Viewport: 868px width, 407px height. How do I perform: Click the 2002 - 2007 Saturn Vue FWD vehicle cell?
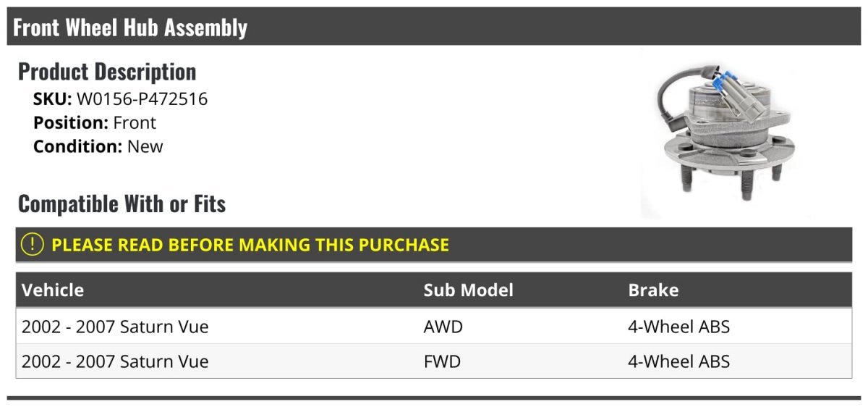click(115, 361)
